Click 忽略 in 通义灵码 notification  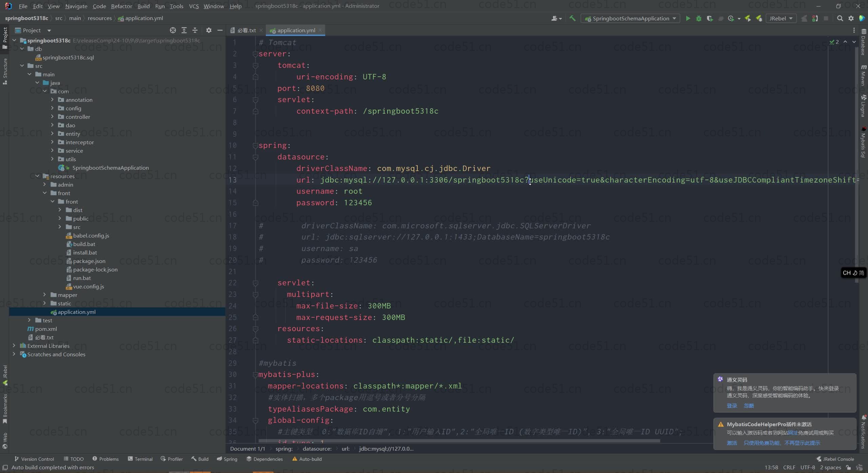[x=749, y=405]
